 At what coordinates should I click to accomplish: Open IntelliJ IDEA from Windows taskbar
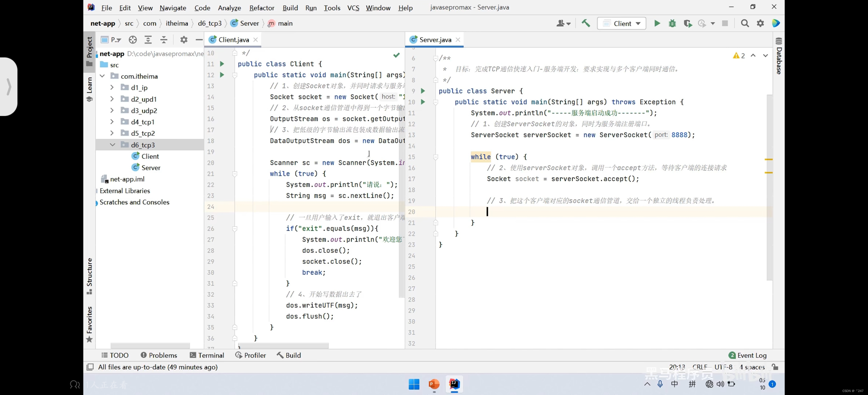(454, 384)
